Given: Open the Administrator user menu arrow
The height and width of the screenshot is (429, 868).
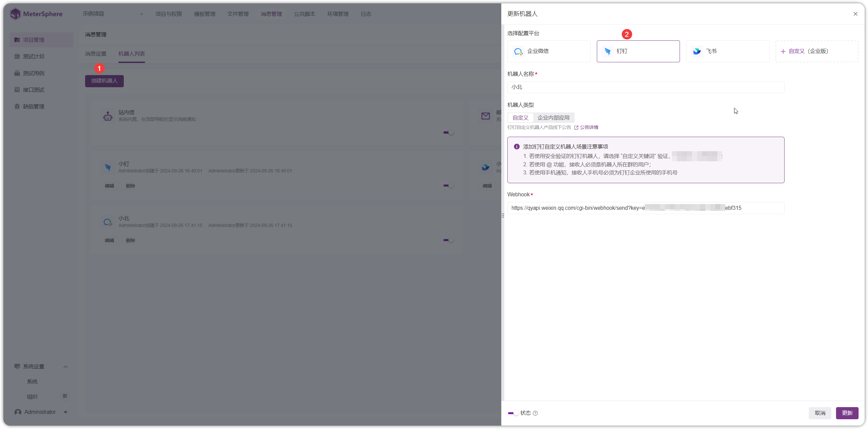Looking at the screenshot, I should 66,412.
